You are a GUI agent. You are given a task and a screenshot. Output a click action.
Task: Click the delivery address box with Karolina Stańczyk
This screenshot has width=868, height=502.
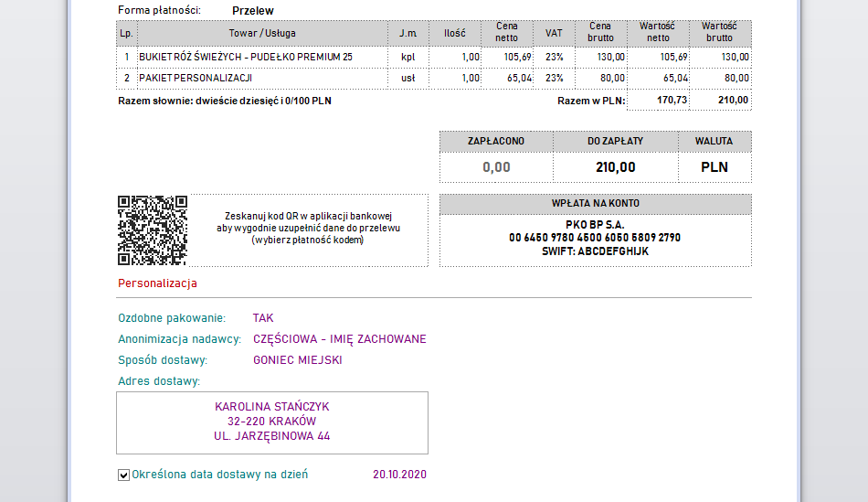pos(271,422)
